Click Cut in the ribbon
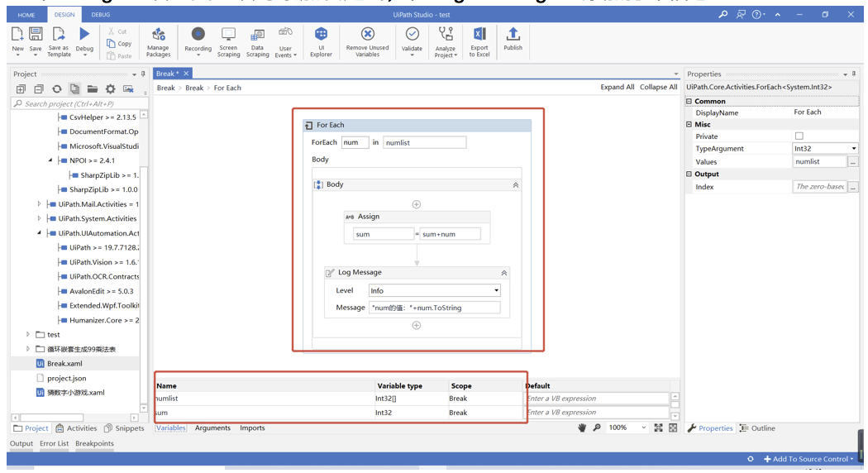This screenshot has height=473, width=868. pos(117,31)
